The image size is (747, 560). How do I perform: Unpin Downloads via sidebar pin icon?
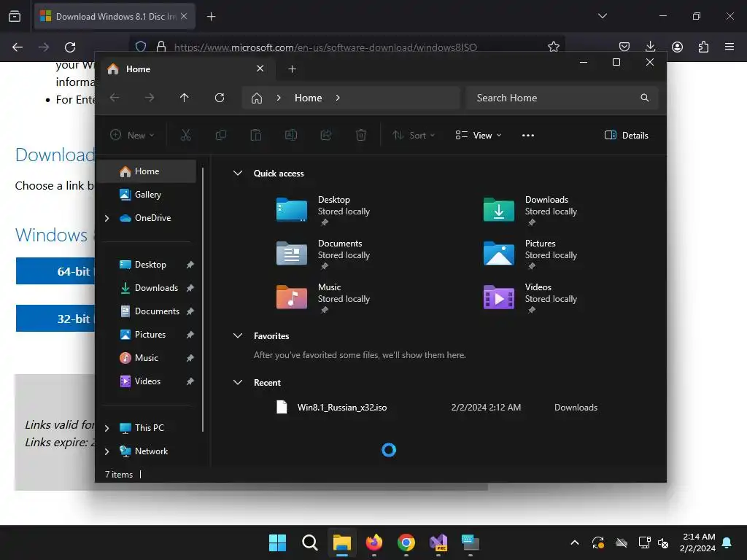point(190,288)
